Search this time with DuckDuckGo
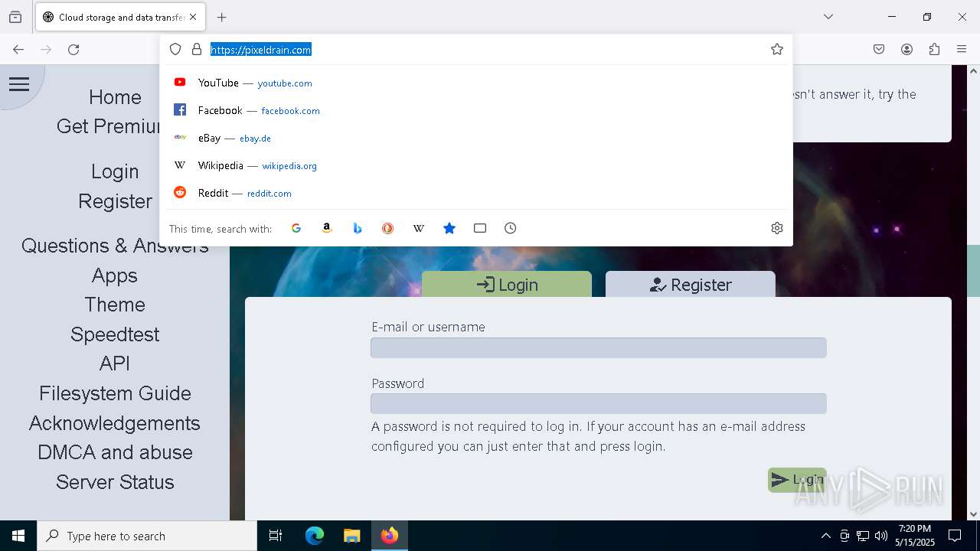This screenshot has width=980, height=551. pyautogui.click(x=388, y=228)
